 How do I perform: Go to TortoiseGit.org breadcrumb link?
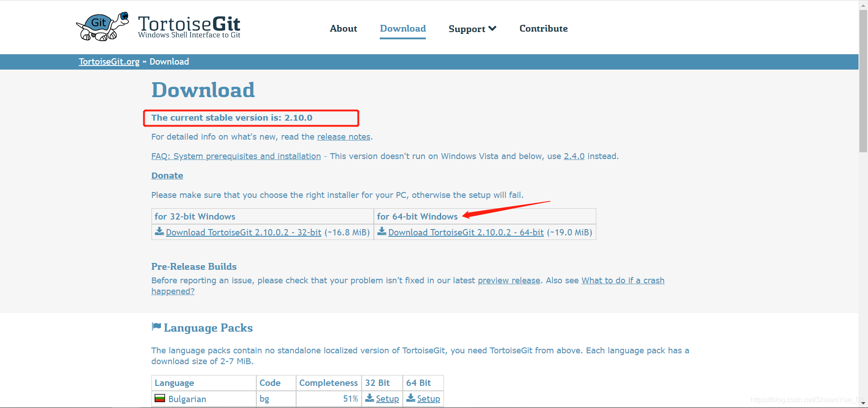109,61
